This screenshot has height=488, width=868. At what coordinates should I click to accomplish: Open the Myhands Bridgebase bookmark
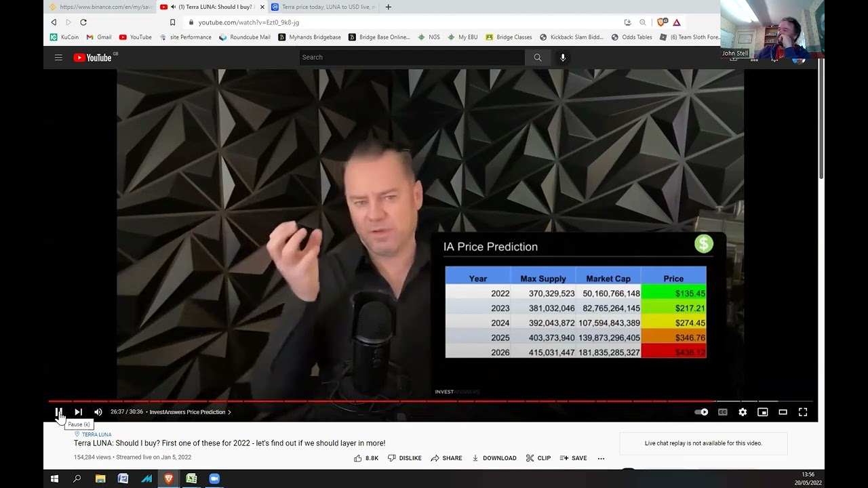(310, 37)
